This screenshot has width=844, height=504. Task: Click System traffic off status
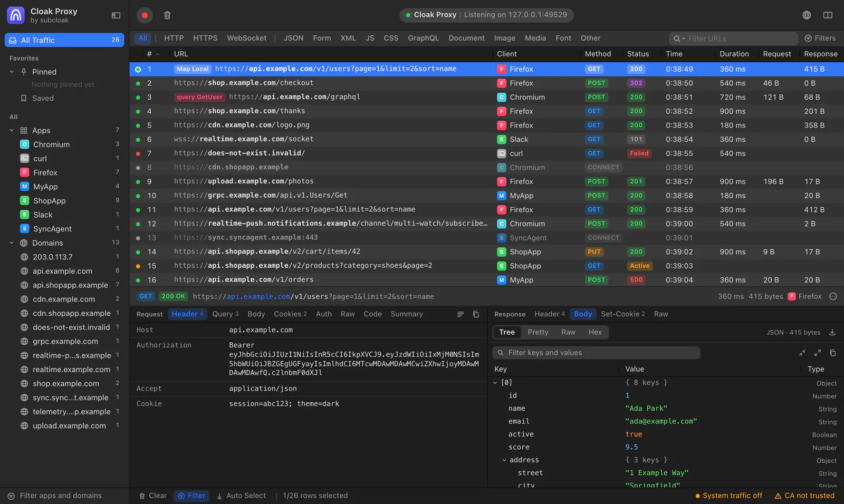728,496
